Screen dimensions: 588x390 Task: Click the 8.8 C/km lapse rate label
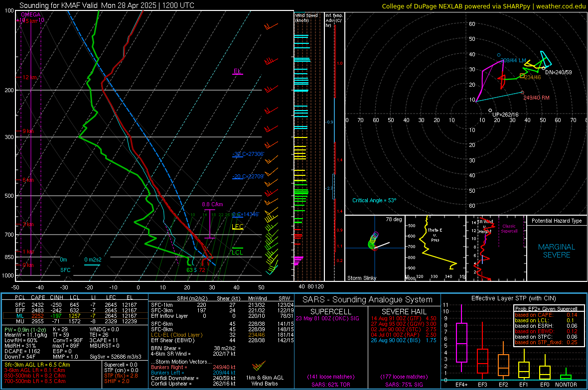pyautogui.click(x=212, y=204)
